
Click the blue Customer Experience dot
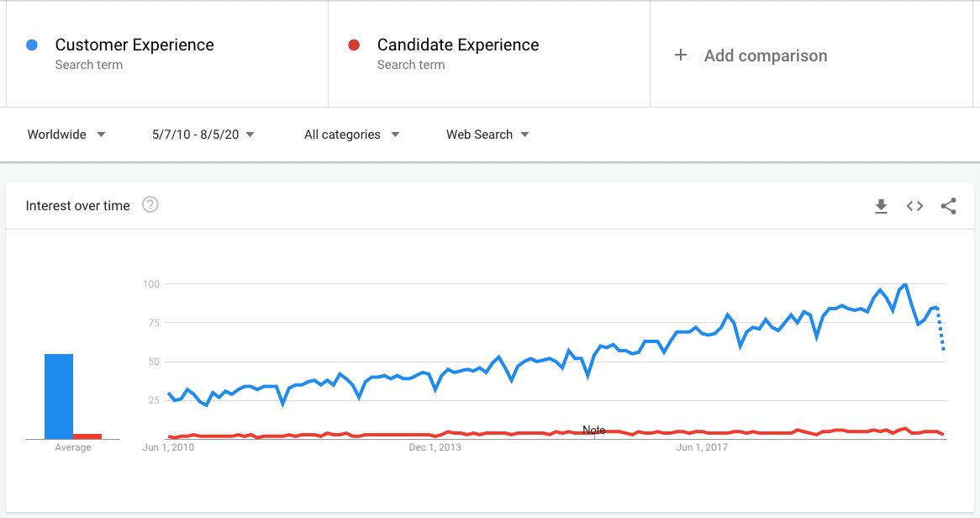32,45
